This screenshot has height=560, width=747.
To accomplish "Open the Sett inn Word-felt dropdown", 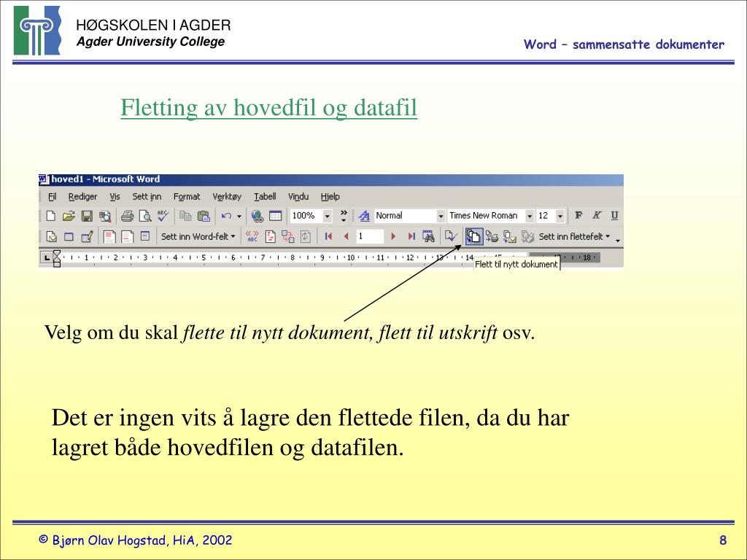I will tap(198, 236).
